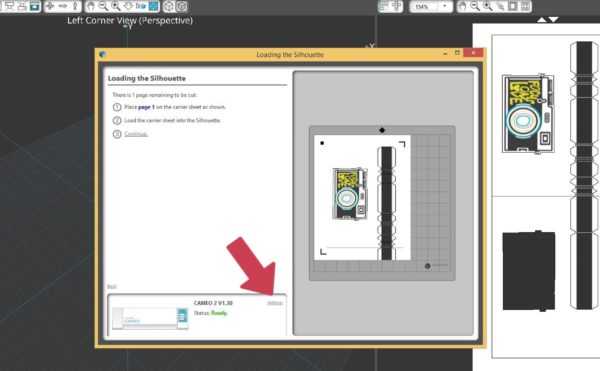Click the single-page view icon in 2D toolbar
600x371 pixels.
[x=513, y=6]
